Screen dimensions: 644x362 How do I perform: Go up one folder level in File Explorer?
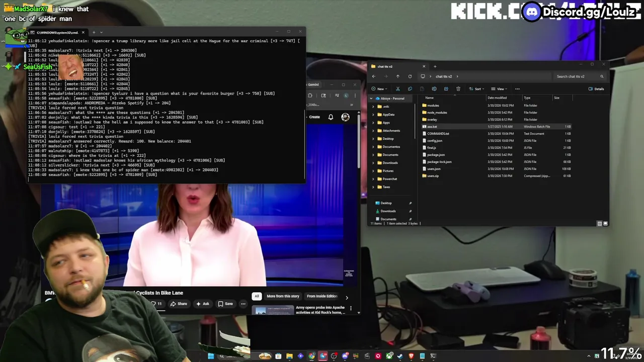(x=398, y=76)
